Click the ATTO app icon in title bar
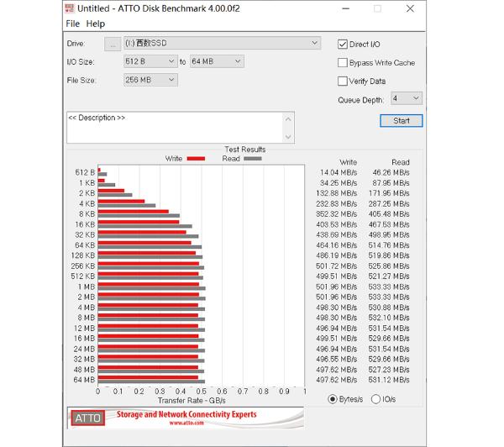Screen dimensions: 504x447 (70, 8)
